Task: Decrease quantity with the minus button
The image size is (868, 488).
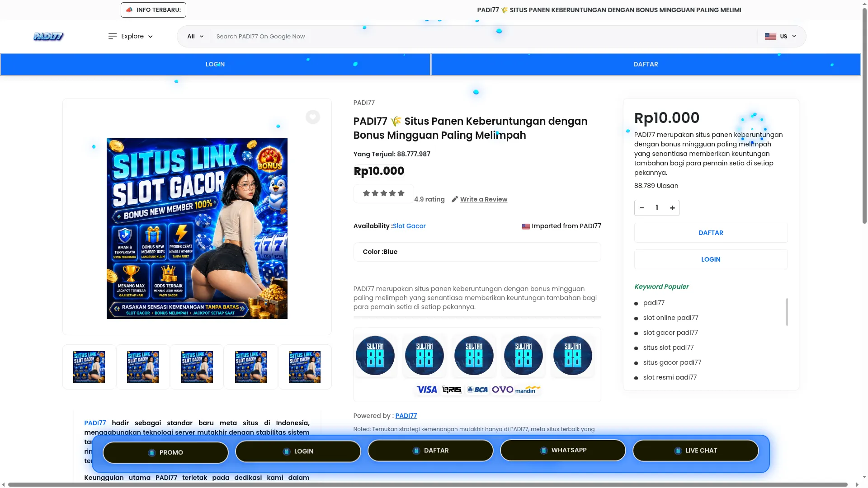Action: point(642,208)
